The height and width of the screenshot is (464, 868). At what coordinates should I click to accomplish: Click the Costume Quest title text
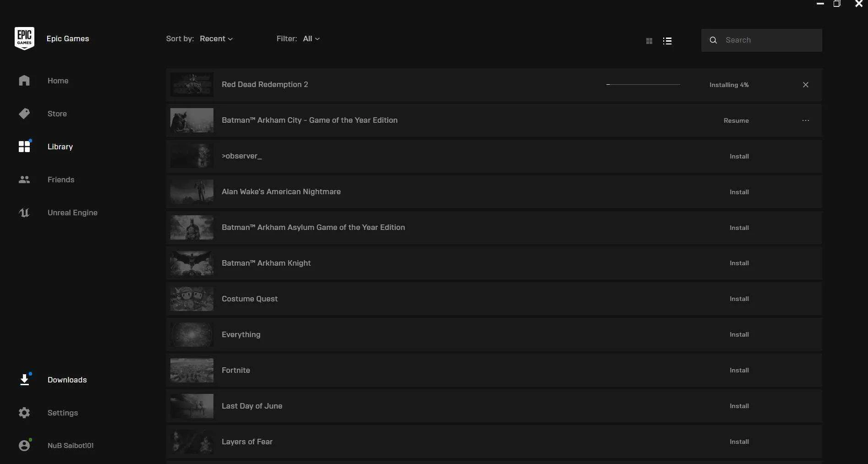(x=250, y=299)
